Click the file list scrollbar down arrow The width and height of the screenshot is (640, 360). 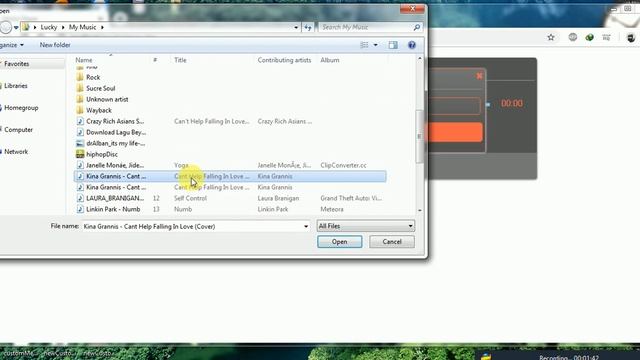420,210
